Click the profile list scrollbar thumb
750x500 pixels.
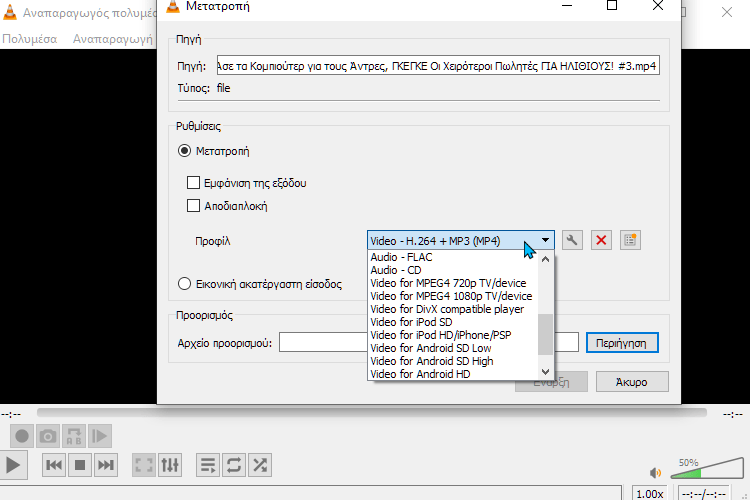pyautogui.click(x=545, y=334)
